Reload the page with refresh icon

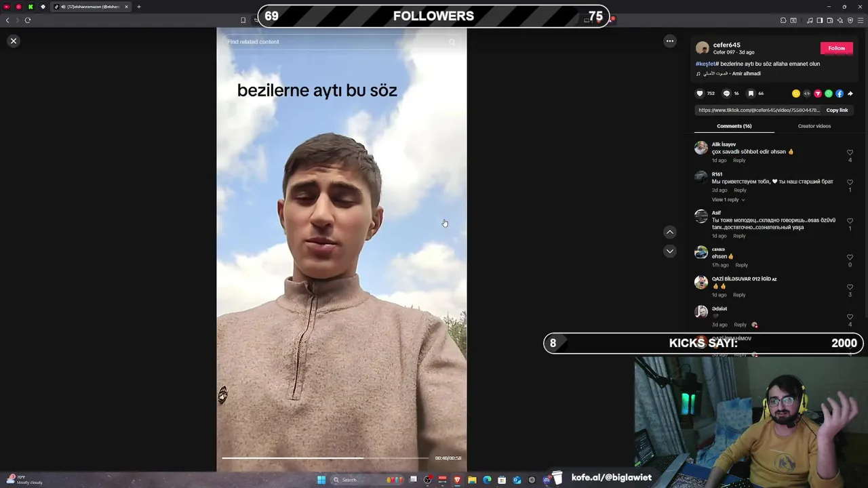pos(28,20)
